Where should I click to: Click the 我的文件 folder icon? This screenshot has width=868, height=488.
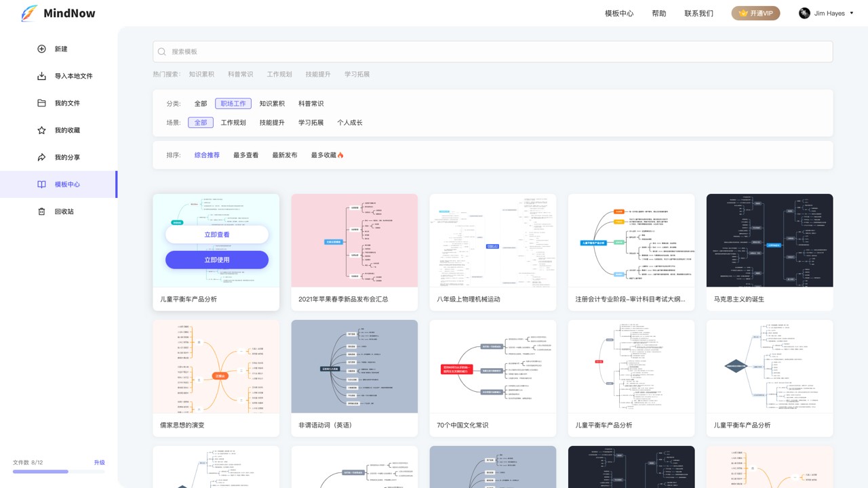coord(41,103)
